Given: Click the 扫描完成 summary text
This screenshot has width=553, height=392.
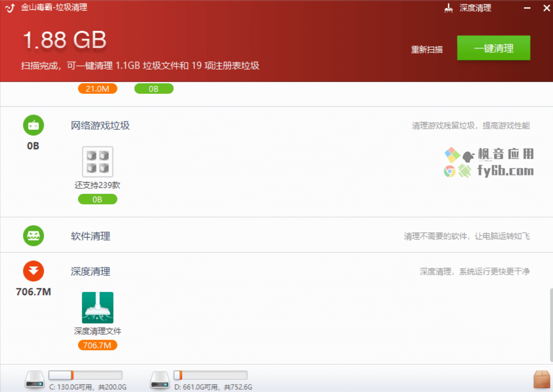Looking at the screenshot, I should click(140, 65).
